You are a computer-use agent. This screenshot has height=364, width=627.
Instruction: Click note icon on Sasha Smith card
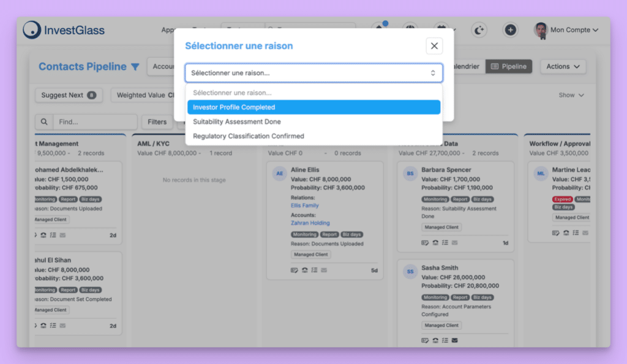click(425, 340)
